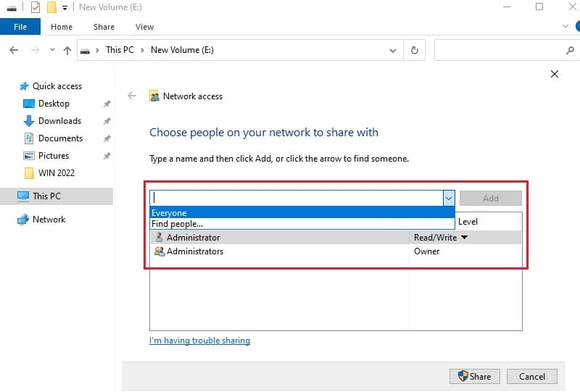Switch to the View ribbon tab
Screen dimensions: 580x392
click(144, 27)
